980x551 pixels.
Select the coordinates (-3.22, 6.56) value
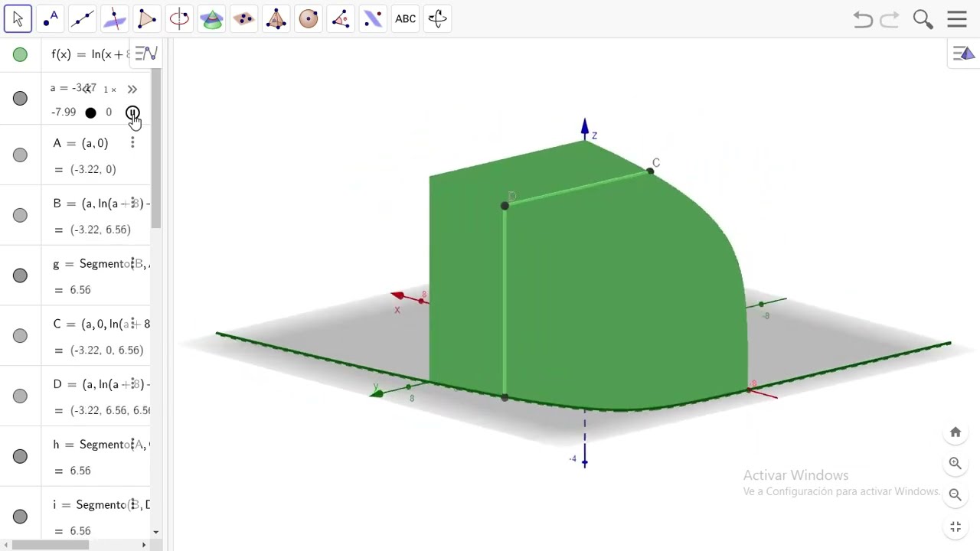100,230
